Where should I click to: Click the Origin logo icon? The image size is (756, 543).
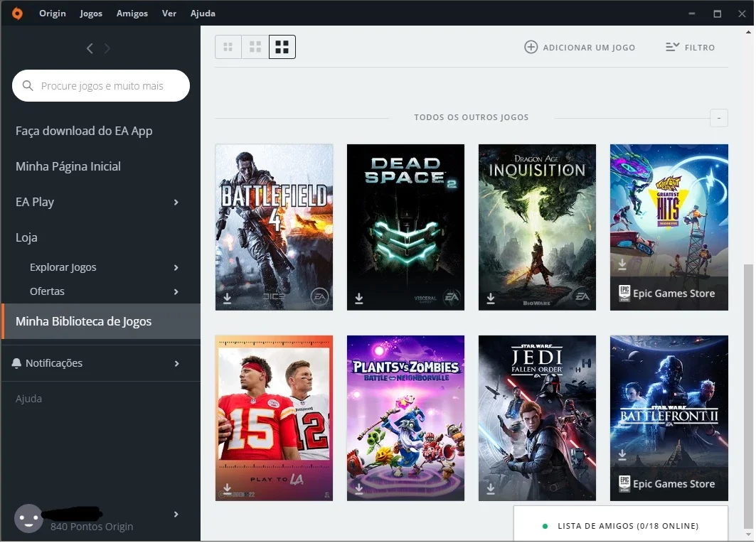(x=17, y=13)
